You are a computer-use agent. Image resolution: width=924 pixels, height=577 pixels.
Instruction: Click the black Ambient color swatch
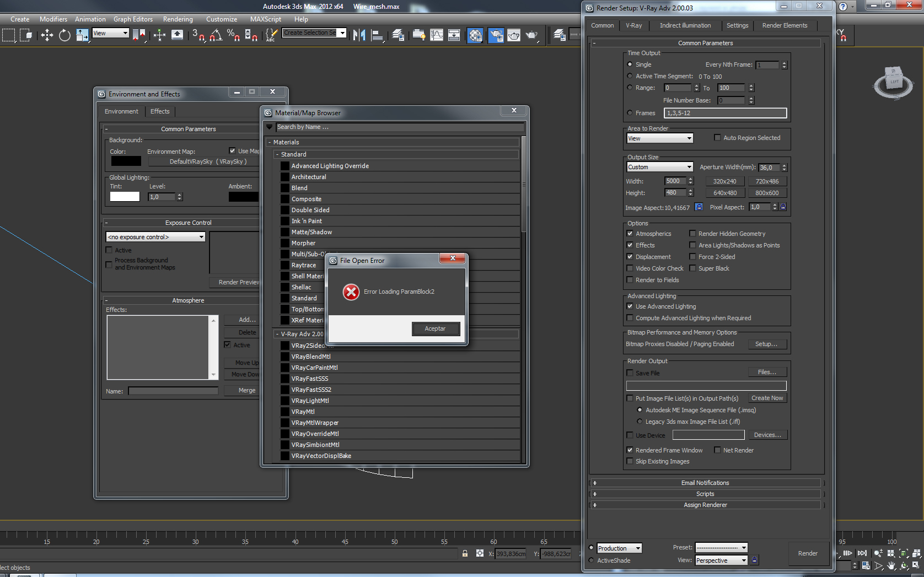244,196
